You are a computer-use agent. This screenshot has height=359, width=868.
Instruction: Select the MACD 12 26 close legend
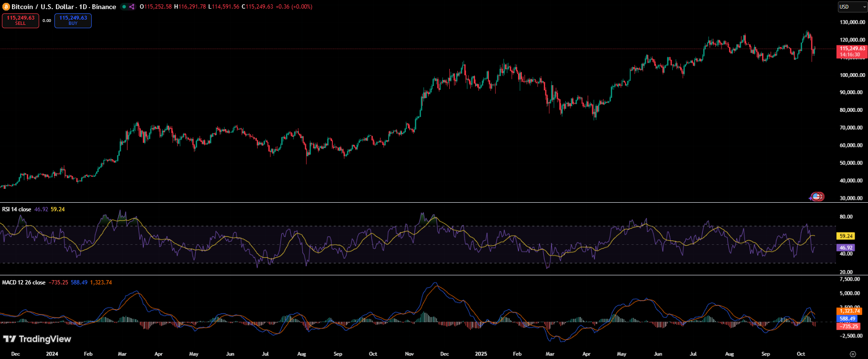coord(23,283)
